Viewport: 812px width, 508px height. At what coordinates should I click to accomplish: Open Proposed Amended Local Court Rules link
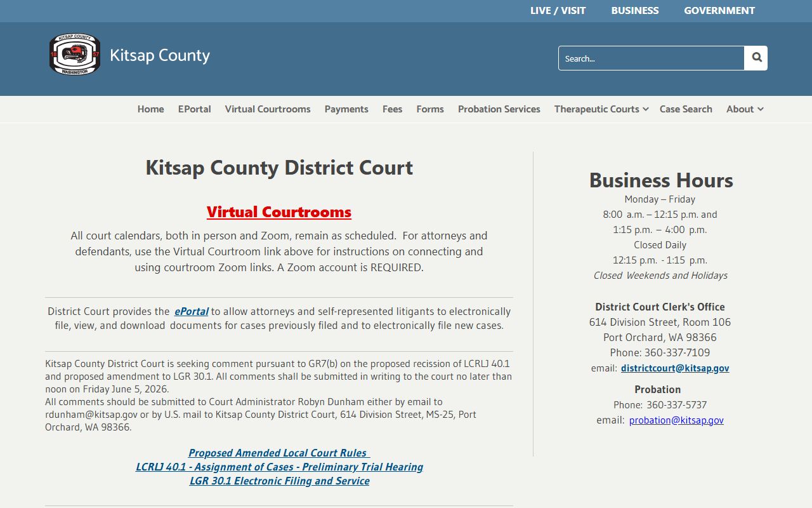tap(279, 453)
